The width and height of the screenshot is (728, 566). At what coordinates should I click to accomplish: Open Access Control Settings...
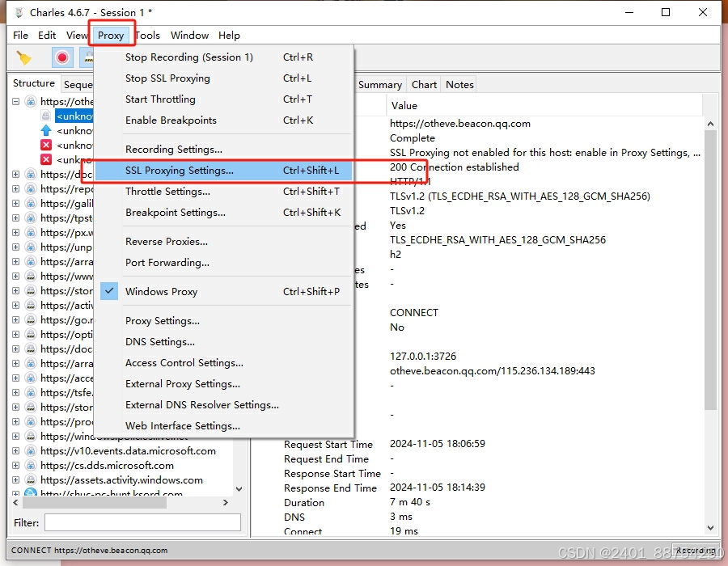223,363
